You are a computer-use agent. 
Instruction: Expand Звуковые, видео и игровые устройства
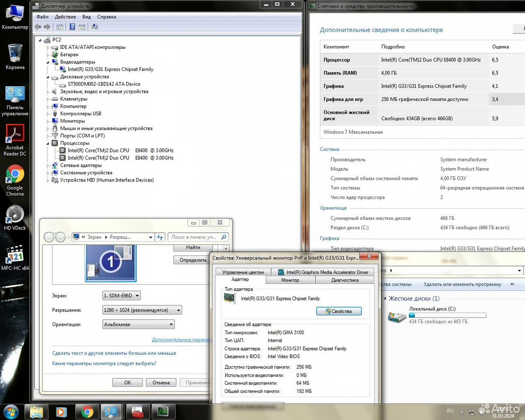point(49,91)
